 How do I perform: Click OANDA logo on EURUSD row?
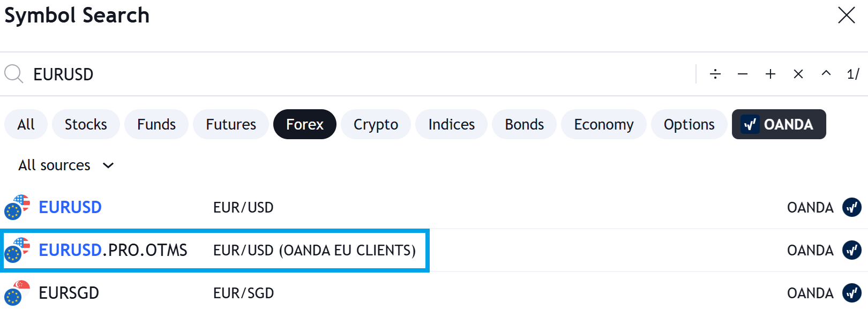pos(852,207)
